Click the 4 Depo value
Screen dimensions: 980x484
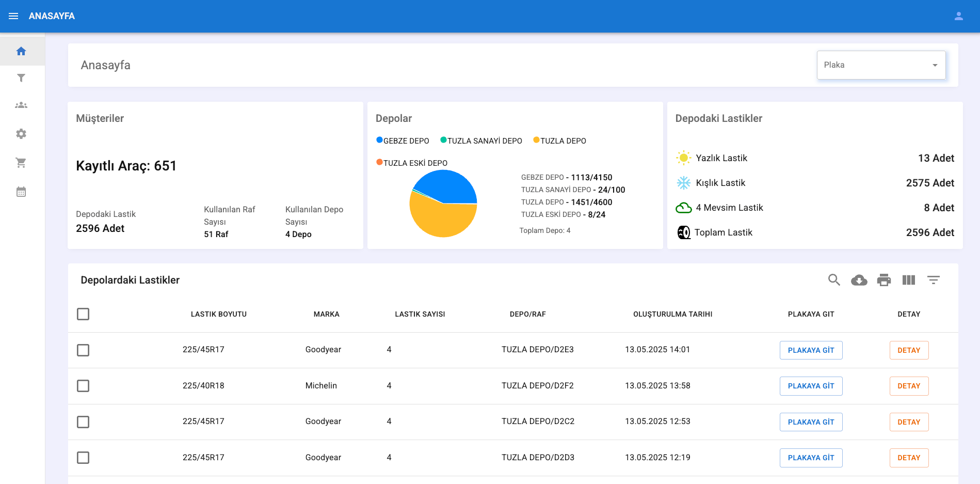(x=298, y=234)
